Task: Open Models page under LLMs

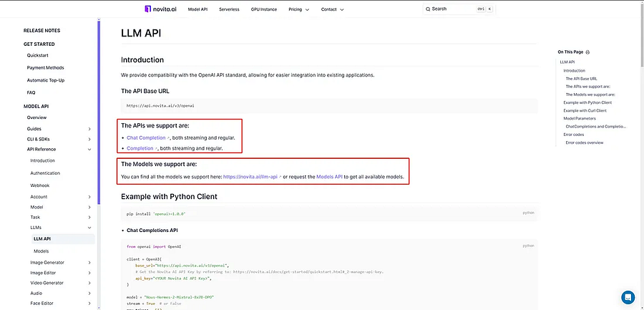Action: 41,251
